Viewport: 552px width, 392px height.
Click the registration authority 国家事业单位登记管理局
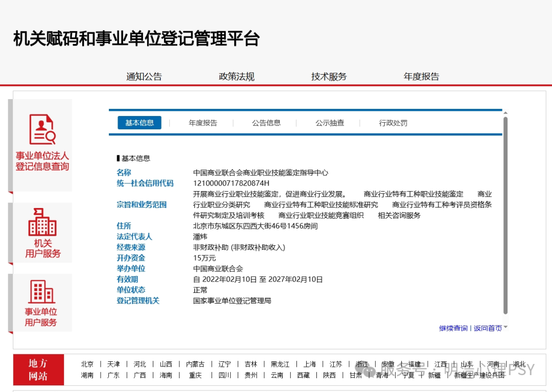coord(232,301)
